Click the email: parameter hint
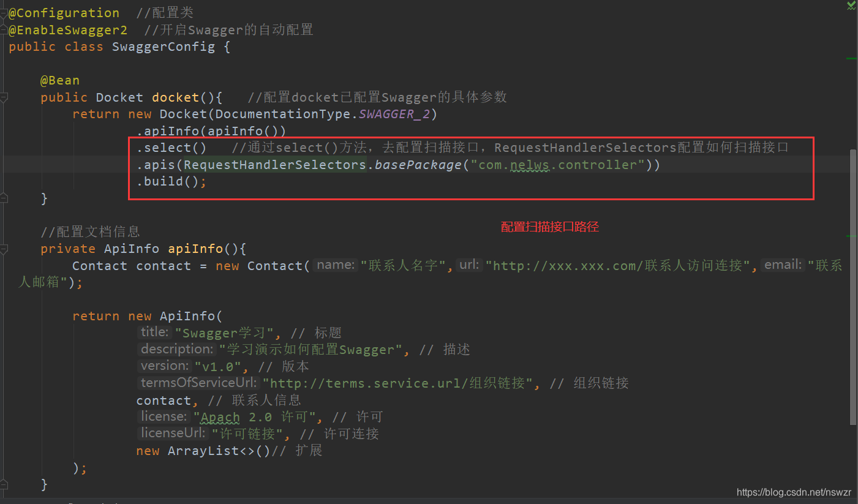 coord(784,265)
